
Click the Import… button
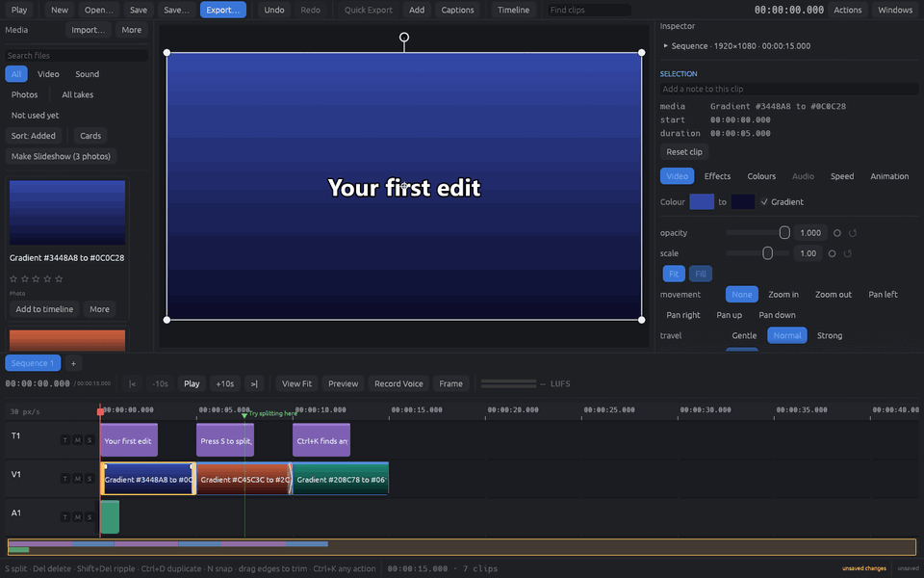89,30
